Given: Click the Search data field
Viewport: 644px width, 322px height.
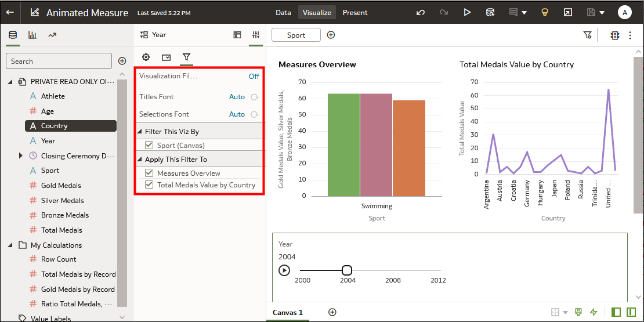Looking at the screenshot, I should 59,61.
